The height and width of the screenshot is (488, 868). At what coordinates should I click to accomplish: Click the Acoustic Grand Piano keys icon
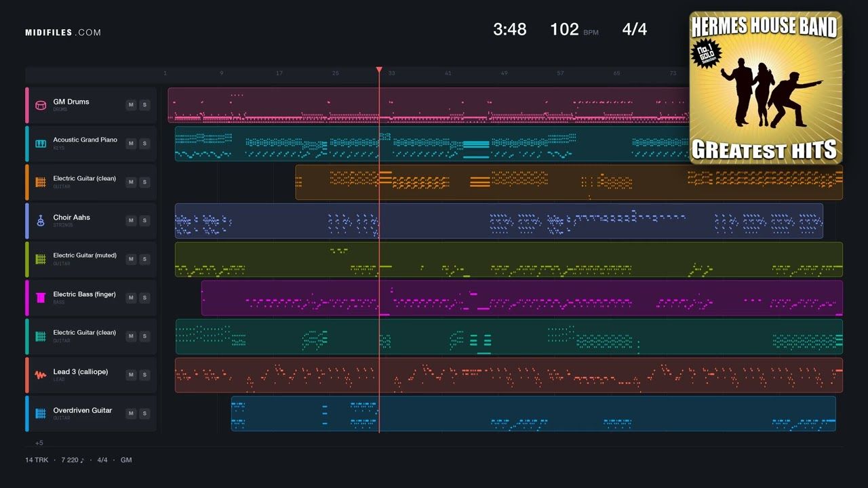[x=41, y=144]
